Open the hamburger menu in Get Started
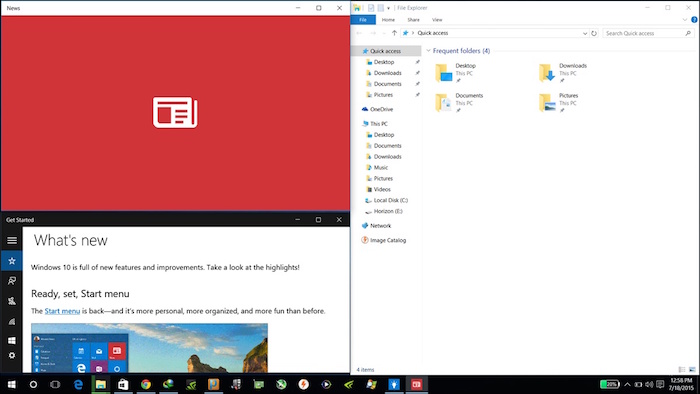Image resolution: width=700 pixels, height=394 pixels. [12, 241]
